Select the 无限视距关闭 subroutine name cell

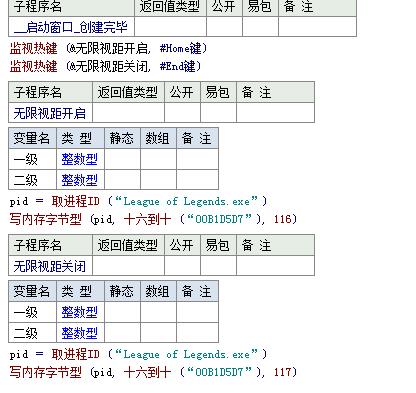point(50,266)
